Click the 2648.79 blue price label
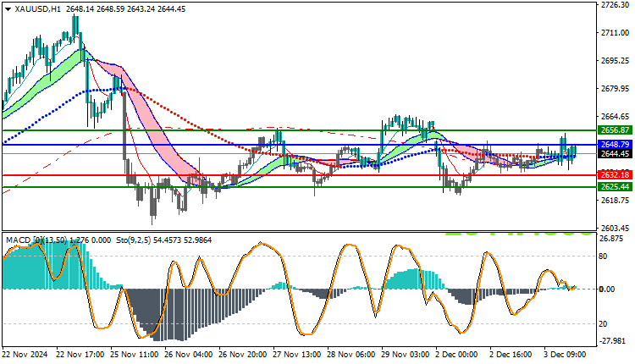This screenshot has width=635, height=364. tap(616, 145)
